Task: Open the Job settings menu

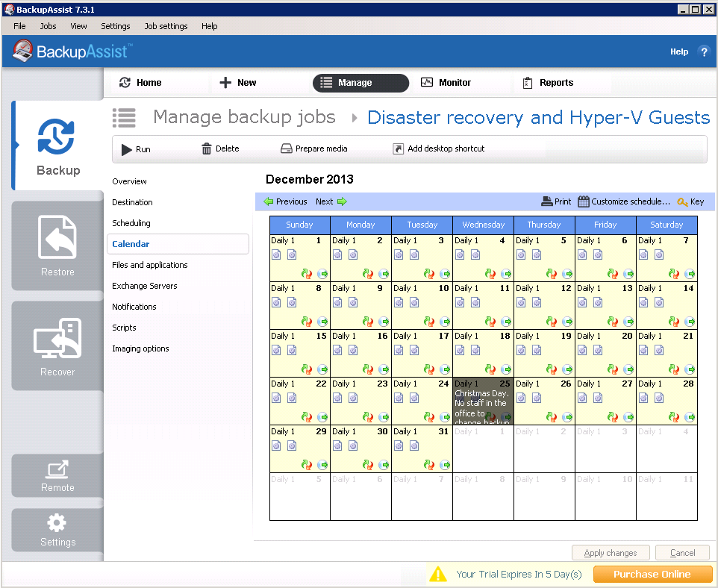Action: tap(166, 26)
